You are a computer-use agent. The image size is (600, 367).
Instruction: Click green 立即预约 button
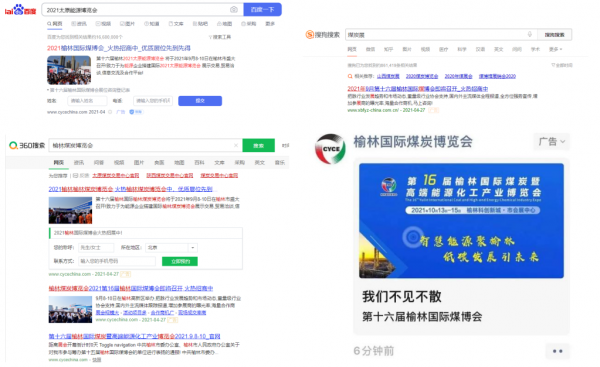[x=180, y=261]
